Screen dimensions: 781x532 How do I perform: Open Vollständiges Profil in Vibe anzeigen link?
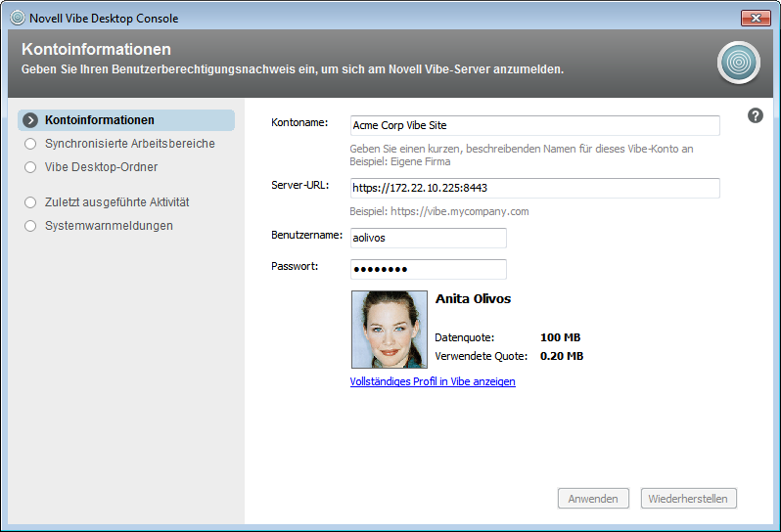433,381
